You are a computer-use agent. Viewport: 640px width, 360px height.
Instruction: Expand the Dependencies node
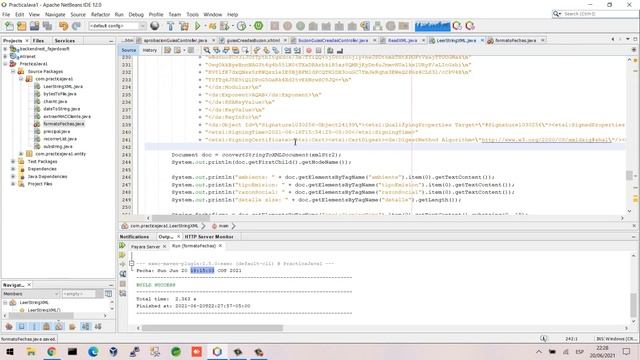[13, 169]
